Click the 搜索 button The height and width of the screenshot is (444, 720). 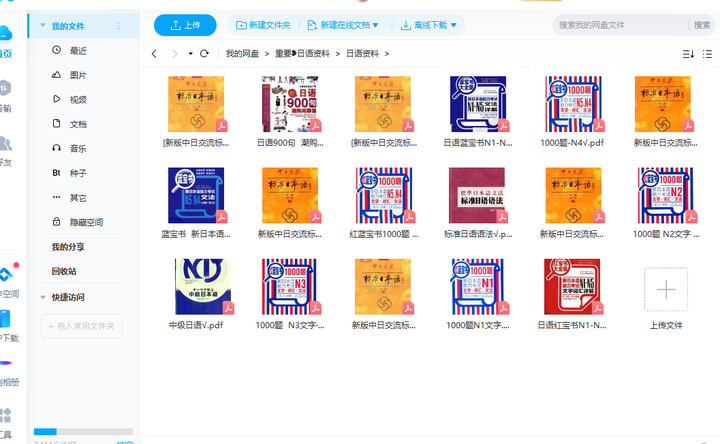702,25
